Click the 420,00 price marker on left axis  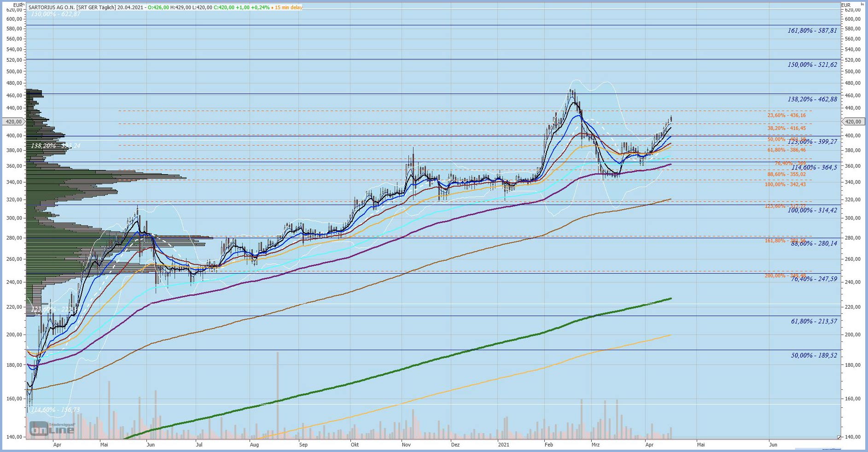(x=13, y=122)
